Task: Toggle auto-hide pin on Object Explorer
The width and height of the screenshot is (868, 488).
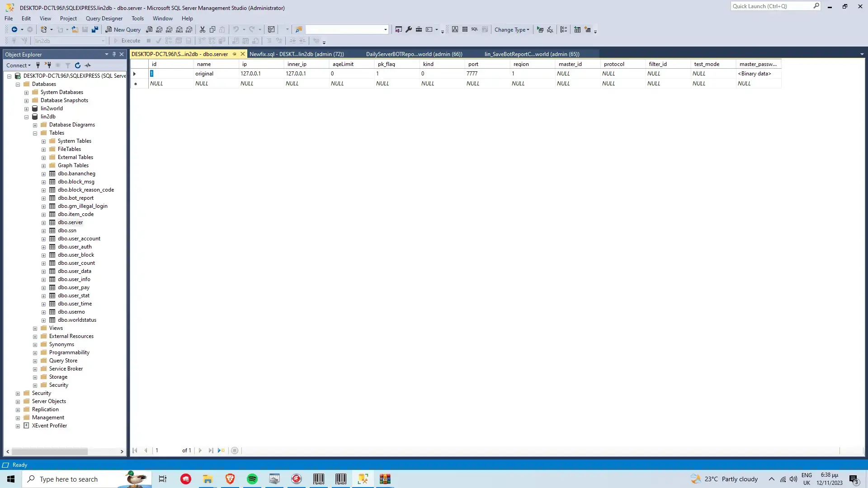Action: click(x=114, y=54)
